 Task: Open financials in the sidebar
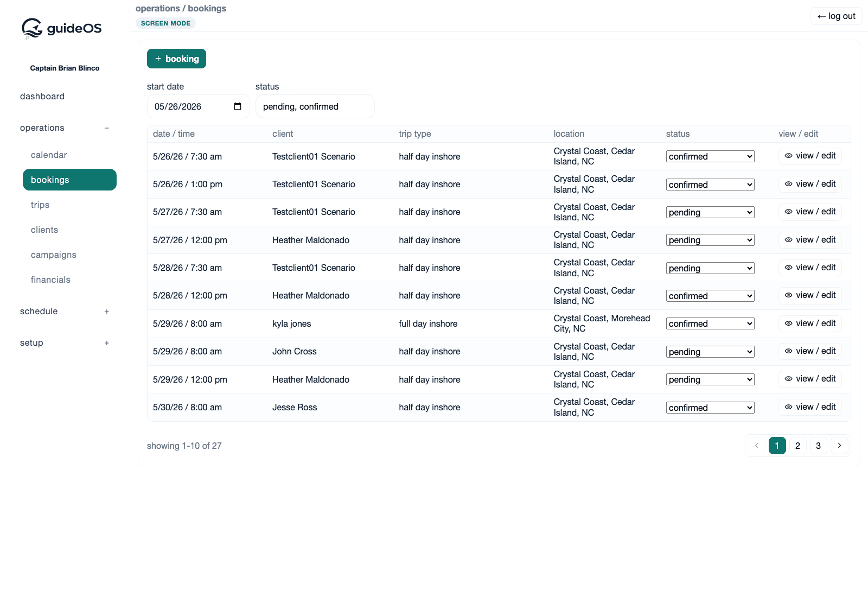click(50, 280)
